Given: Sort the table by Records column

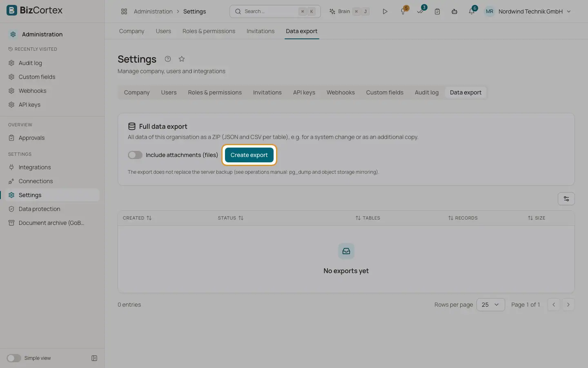Looking at the screenshot, I should point(463,218).
